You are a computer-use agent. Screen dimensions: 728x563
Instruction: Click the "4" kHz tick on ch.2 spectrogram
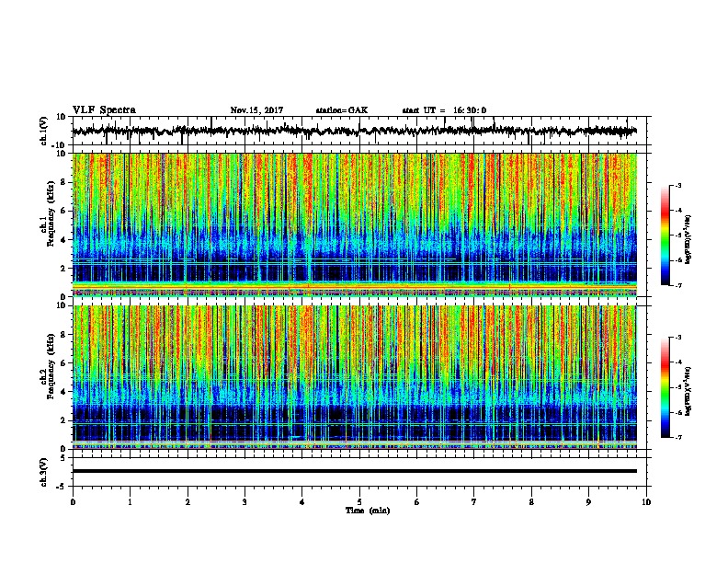tap(64, 392)
